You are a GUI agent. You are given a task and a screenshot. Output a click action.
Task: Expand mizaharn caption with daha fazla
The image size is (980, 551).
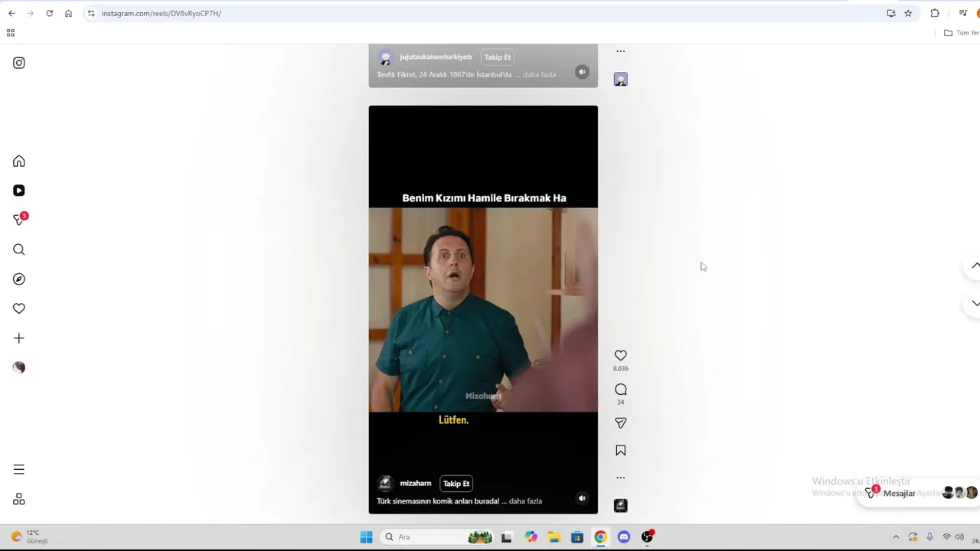pyautogui.click(x=525, y=501)
